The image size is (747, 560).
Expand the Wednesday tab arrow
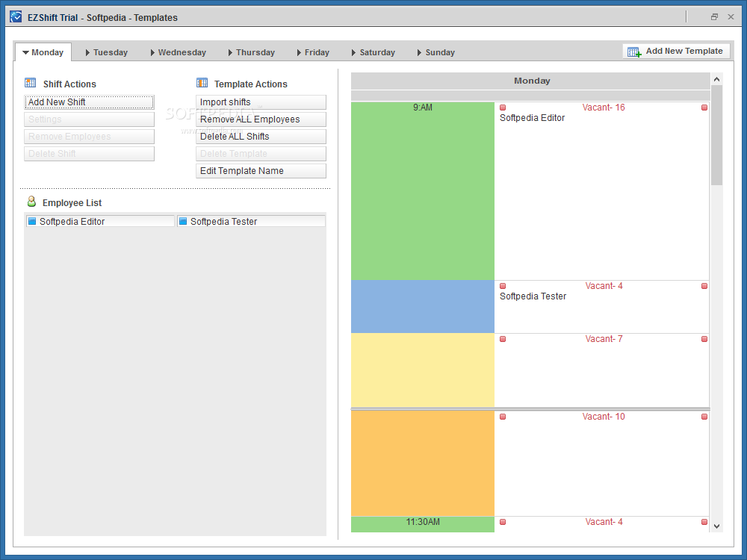[152, 52]
